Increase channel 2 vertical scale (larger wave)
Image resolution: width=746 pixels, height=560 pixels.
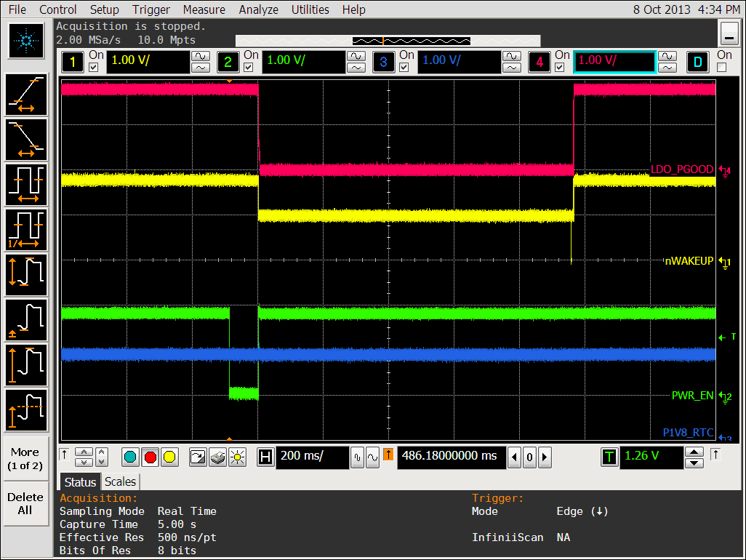(356, 56)
